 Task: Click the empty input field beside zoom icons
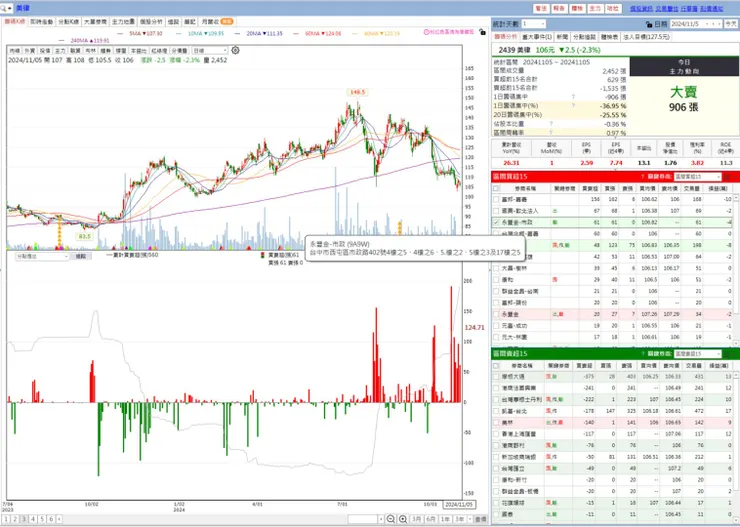[362, 519]
